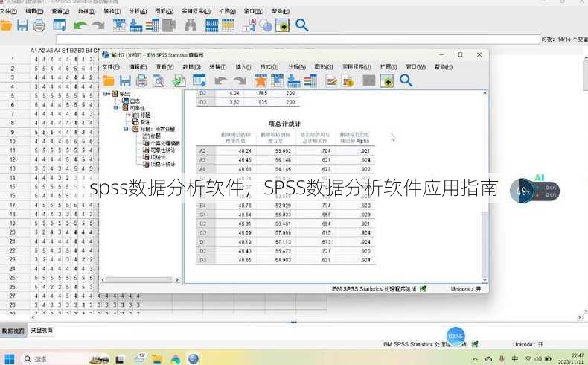The image size is (588, 365).
Task: Click the magnifier Search icon in the Viewer toolbar
Action: pos(406,80)
